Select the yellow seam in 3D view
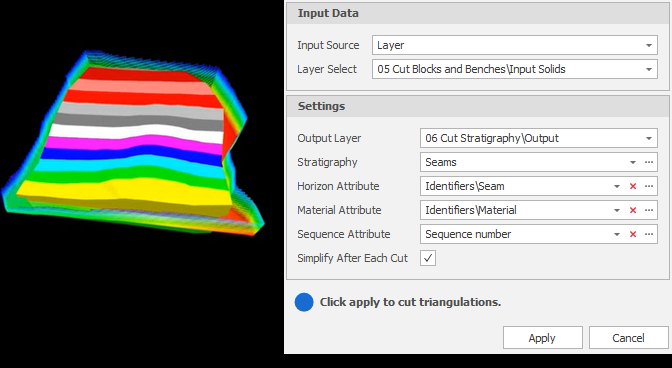The width and height of the screenshot is (672, 368). pyautogui.click(x=124, y=191)
